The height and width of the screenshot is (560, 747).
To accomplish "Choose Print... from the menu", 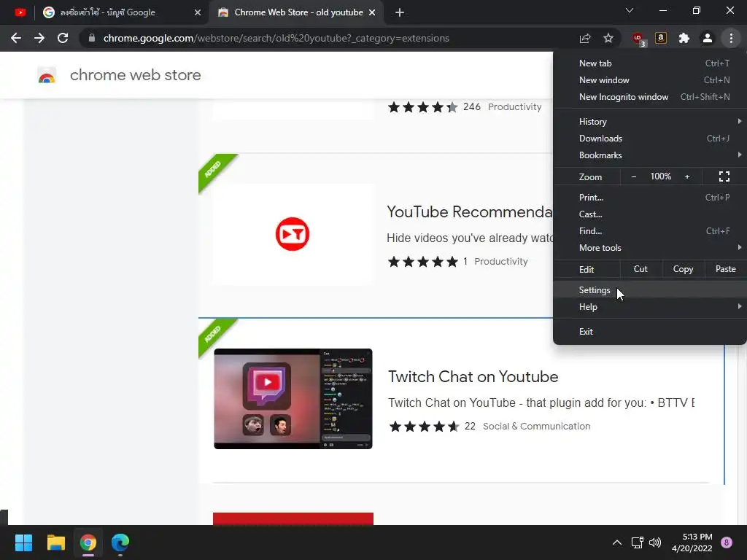I will (x=650, y=197).
